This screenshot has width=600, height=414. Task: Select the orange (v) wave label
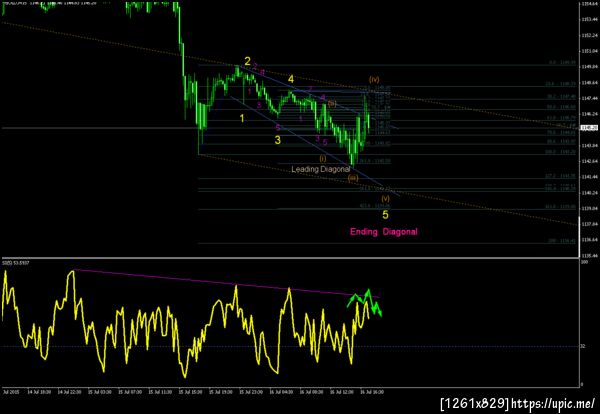click(x=385, y=199)
